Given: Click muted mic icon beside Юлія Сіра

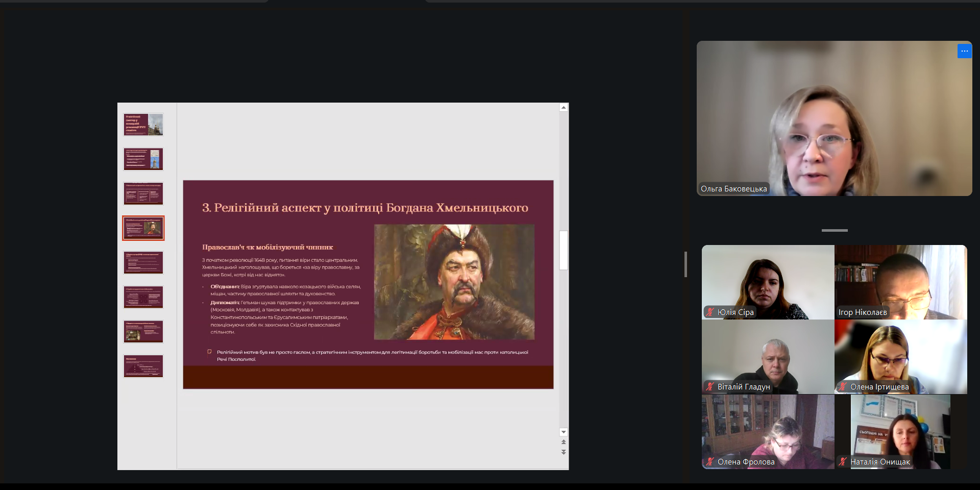Looking at the screenshot, I should 710,312.
